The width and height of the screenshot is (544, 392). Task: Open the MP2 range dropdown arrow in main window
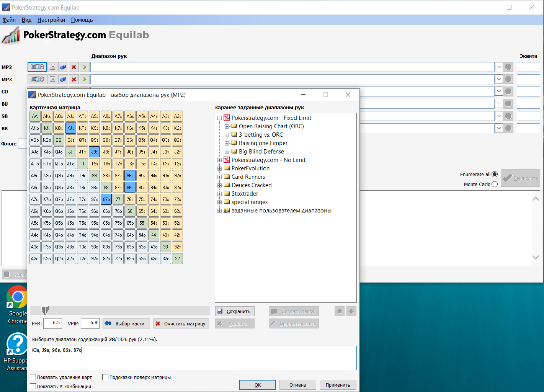tap(499, 67)
